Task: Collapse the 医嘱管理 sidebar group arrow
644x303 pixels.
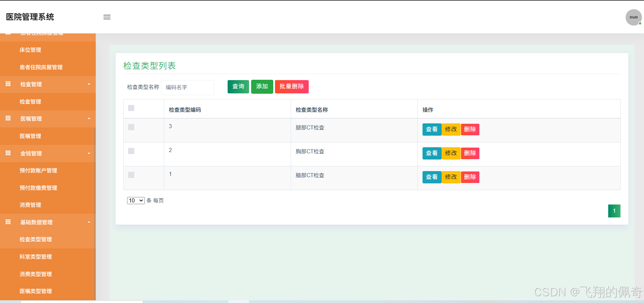Action: coord(89,119)
